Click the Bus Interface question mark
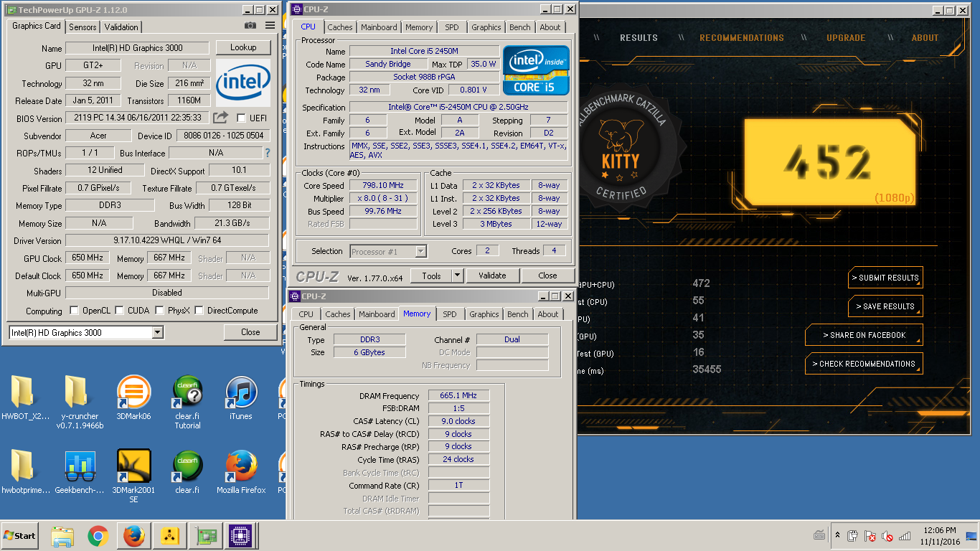The image size is (980, 551). pos(268,153)
